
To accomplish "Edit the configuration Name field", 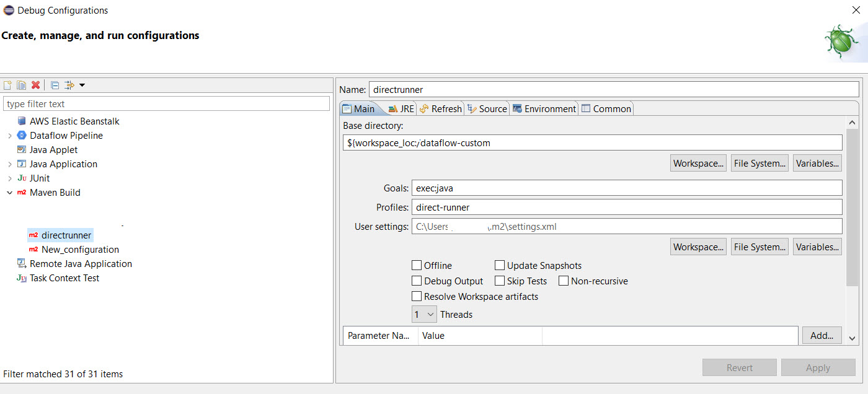I will click(614, 90).
